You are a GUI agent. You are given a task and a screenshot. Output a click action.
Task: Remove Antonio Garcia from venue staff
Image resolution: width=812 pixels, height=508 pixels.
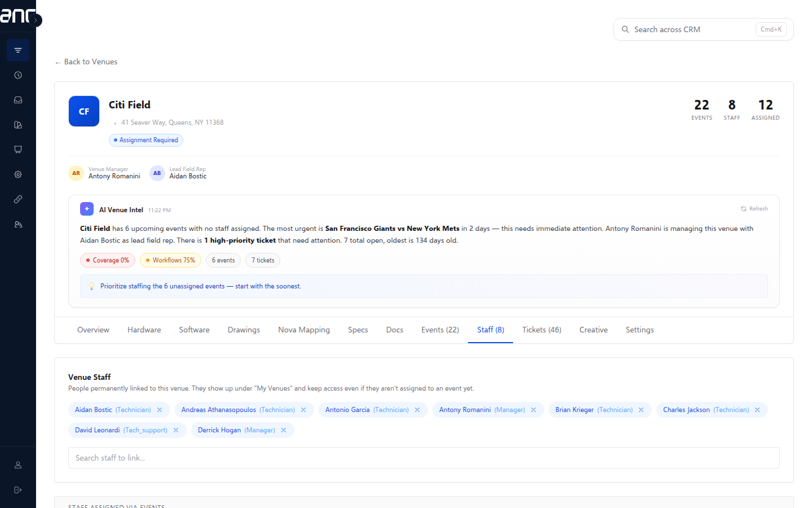417,410
